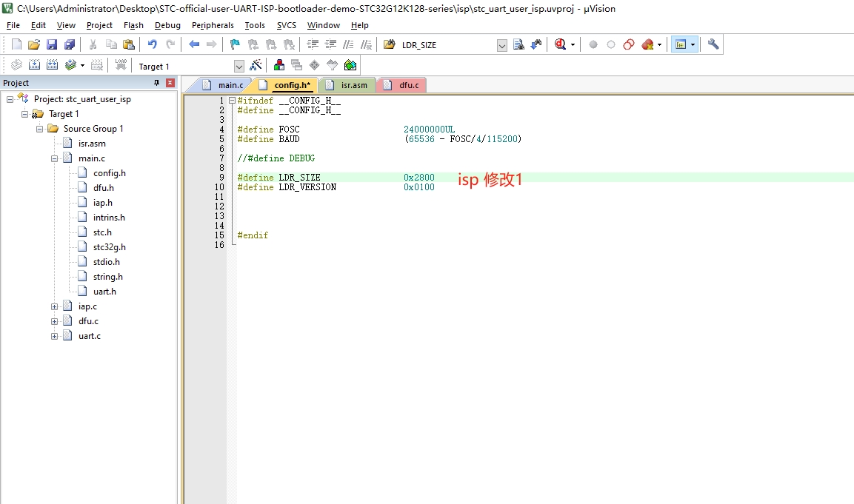Open the SVCS menu

point(287,25)
